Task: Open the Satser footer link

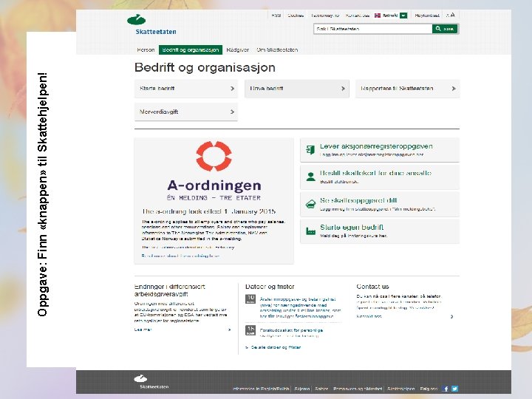Action: coord(321,389)
